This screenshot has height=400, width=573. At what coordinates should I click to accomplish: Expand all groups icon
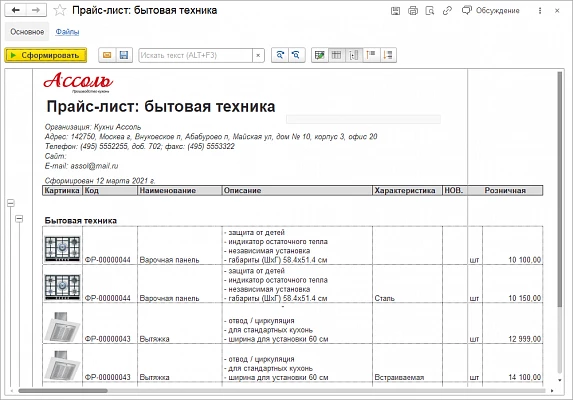click(x=388, y=55)
